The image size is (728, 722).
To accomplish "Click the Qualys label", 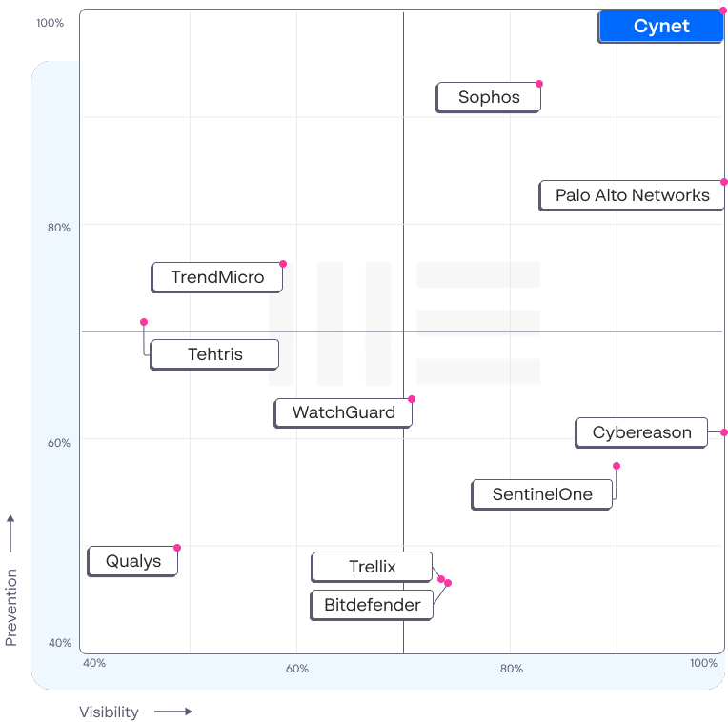I will tap(133, 561).
